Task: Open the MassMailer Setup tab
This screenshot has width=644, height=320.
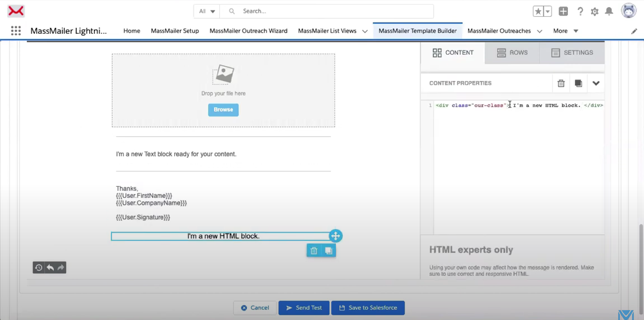Action: (175, 31)
